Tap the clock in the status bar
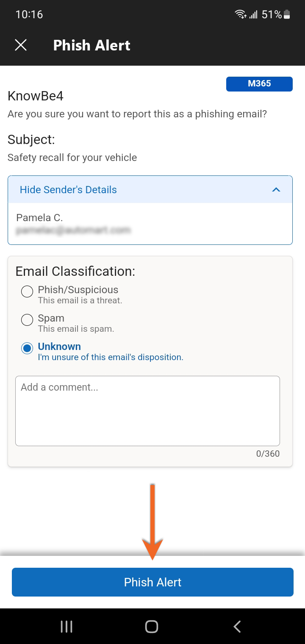The height and width of the screenshot is (644, 305). (29, 14)
